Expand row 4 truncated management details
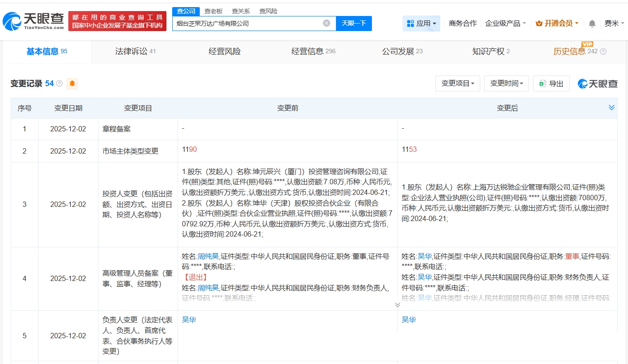The image size is (628, 364). (x=397, y=305)
